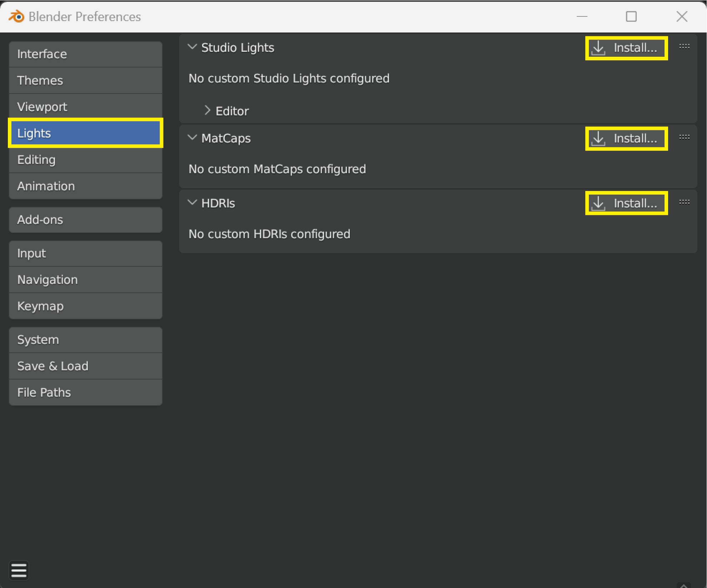This screenshot has width=707, height=588.
Task: Click MatCaps panel drag grip
Action: tap(684, 137)
